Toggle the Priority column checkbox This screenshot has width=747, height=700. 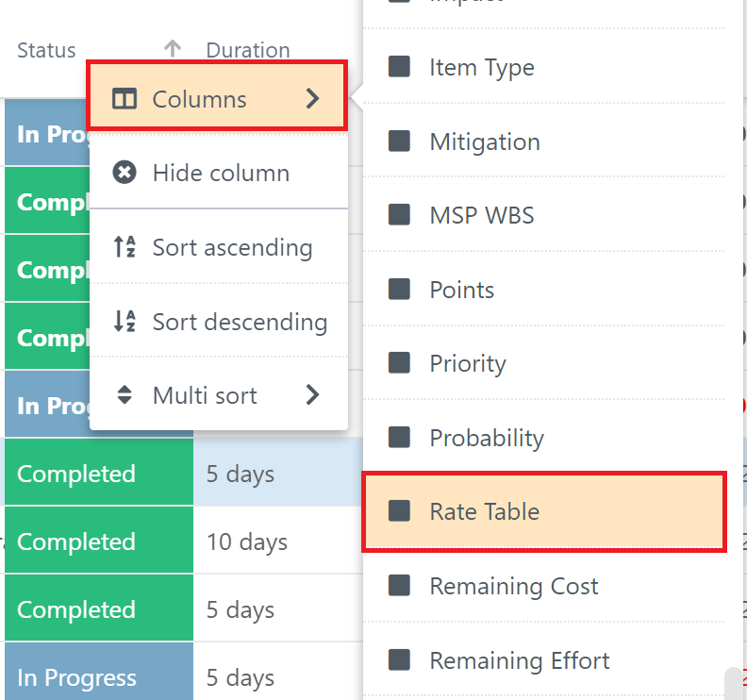pyautogui.click(x=399, y=363)
